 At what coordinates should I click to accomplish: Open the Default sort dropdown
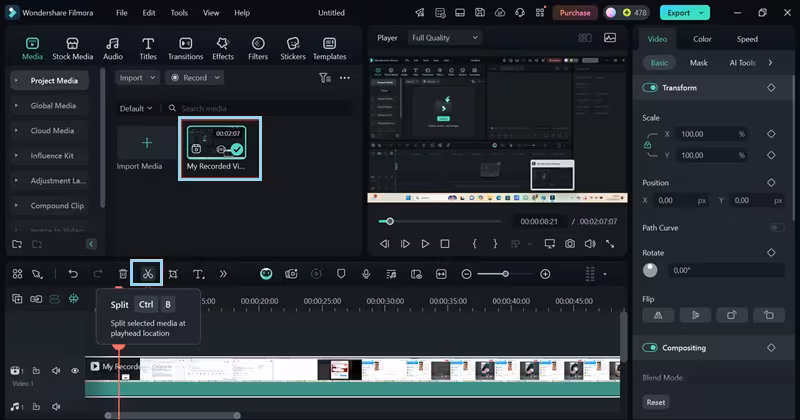136,108
